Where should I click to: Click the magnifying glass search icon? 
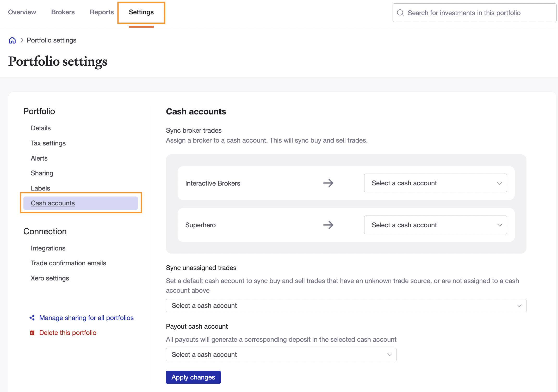(x=400, y=13)
